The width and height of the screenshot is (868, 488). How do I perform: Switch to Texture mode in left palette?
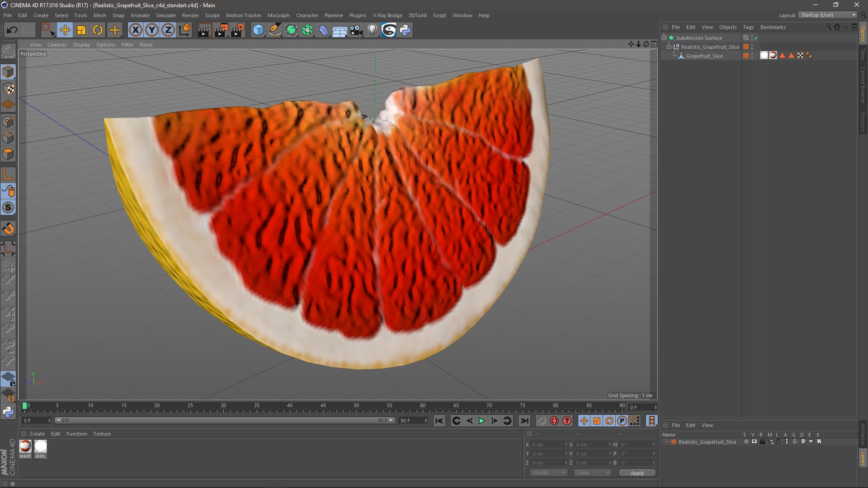point(8,89)
